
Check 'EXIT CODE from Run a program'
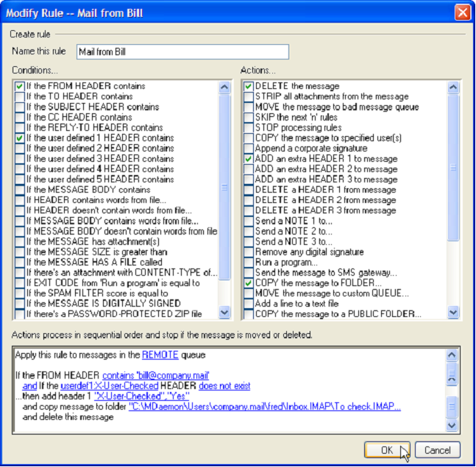pos(19,283)
